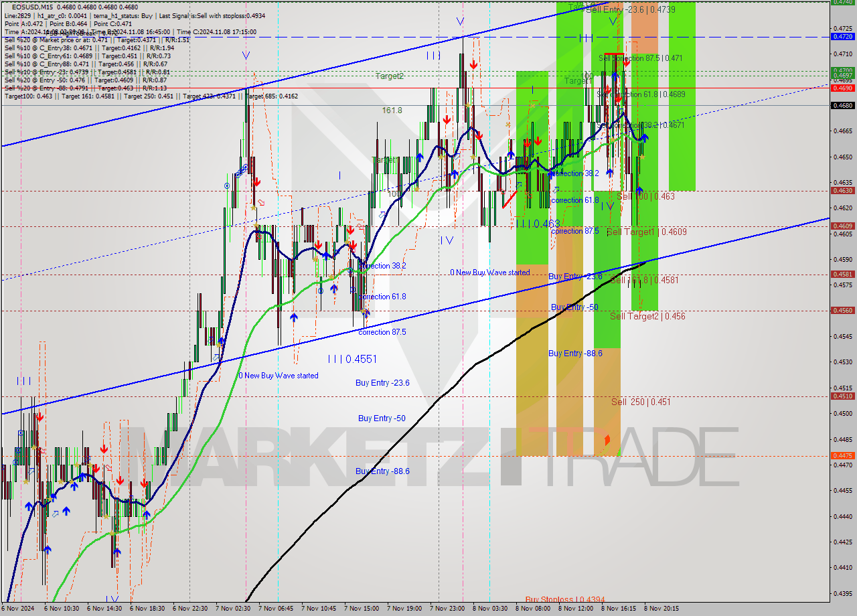
Task: Click the green 0.4740 price axis tag
Action: point(842,2)
